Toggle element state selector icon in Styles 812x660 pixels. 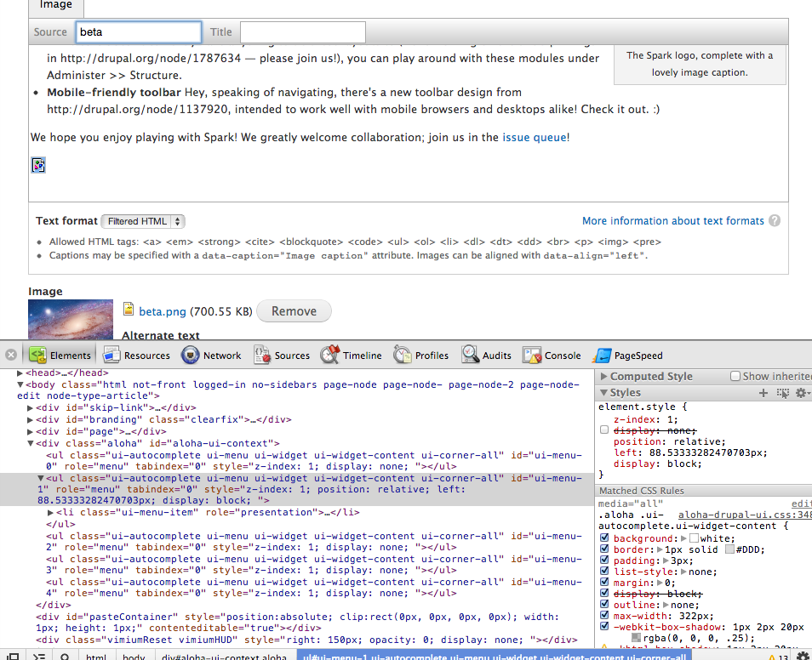pyautogui.click(x=783, y=394)
